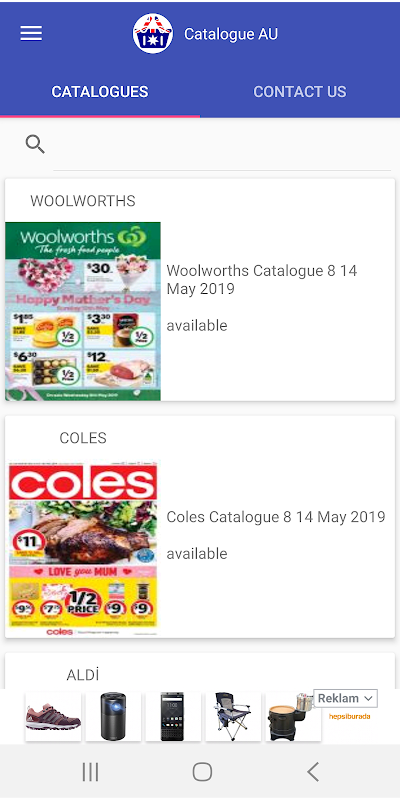Tap the black portable speaker ad thumbnail

113,716
